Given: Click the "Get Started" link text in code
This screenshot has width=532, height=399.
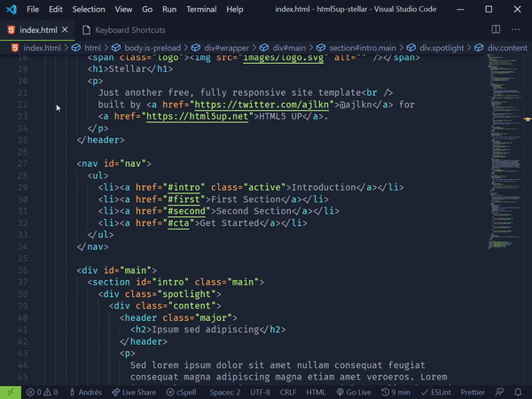Looking at the screenshot, I should (x=230, y=223).
